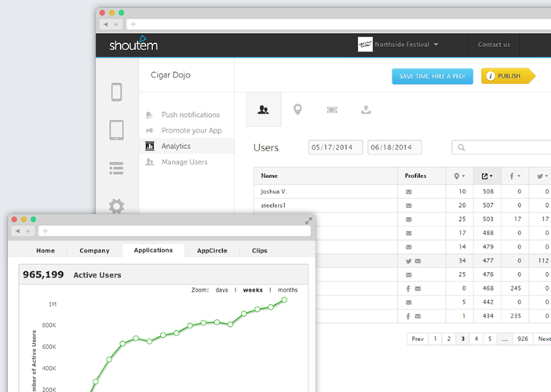Click last data point on Active Users chart
Viewport: 551px width, 392px height.
(284, 300)
